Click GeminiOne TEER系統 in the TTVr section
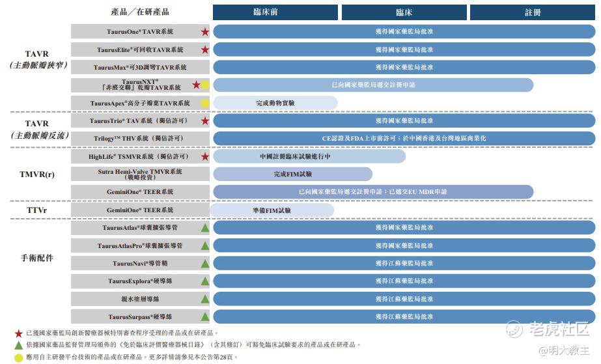The image size is (601, 364). coord(140,210)
